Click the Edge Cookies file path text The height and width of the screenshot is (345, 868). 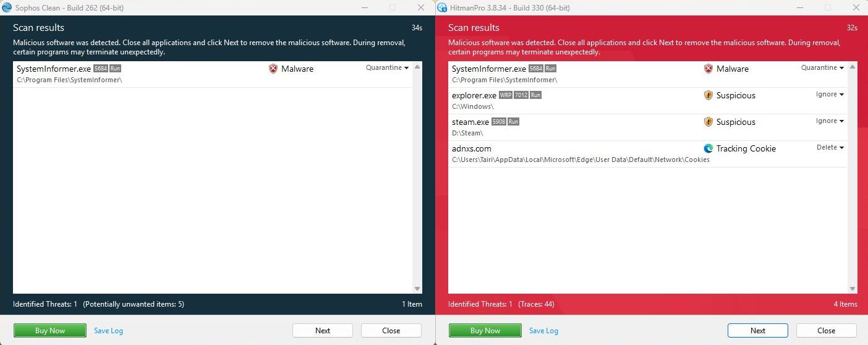point(581,160)
